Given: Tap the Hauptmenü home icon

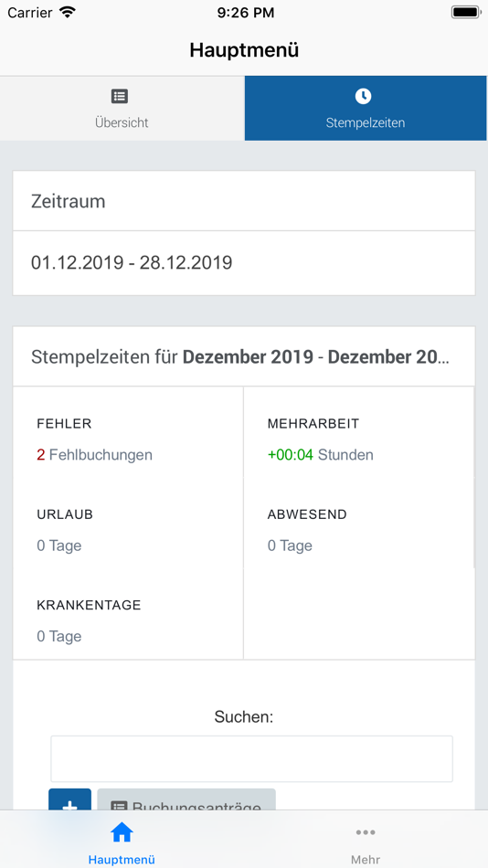Looking at the screenshot, I should [122, 832].
